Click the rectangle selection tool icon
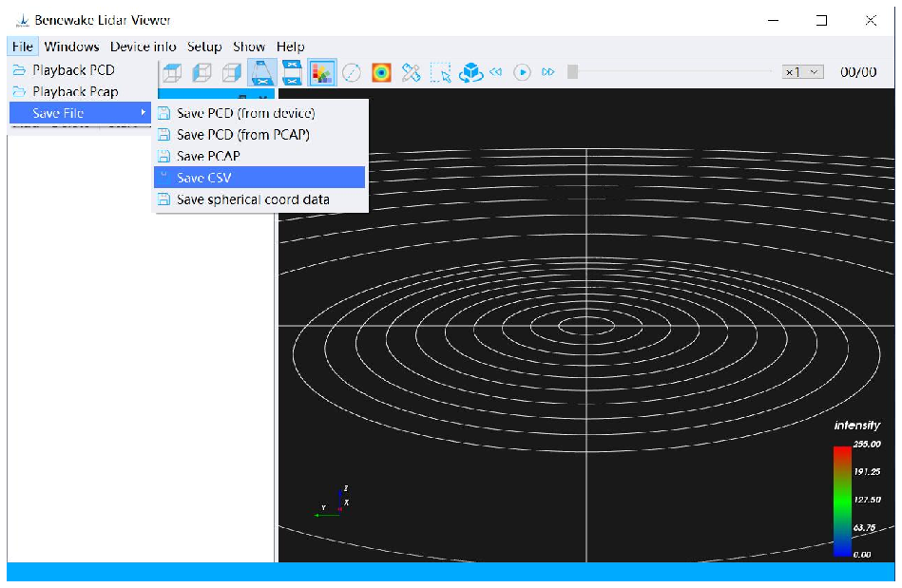 [x=441, y=72]
